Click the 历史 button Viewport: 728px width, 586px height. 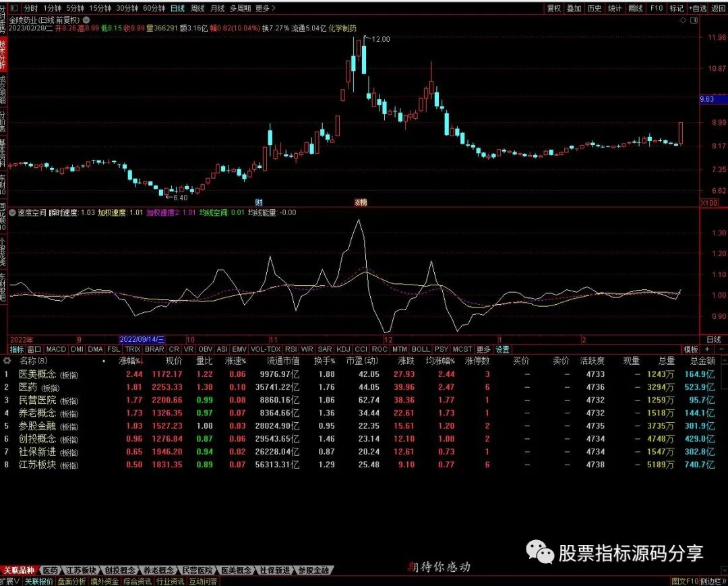pyautogui.click(x=595, y=8)
